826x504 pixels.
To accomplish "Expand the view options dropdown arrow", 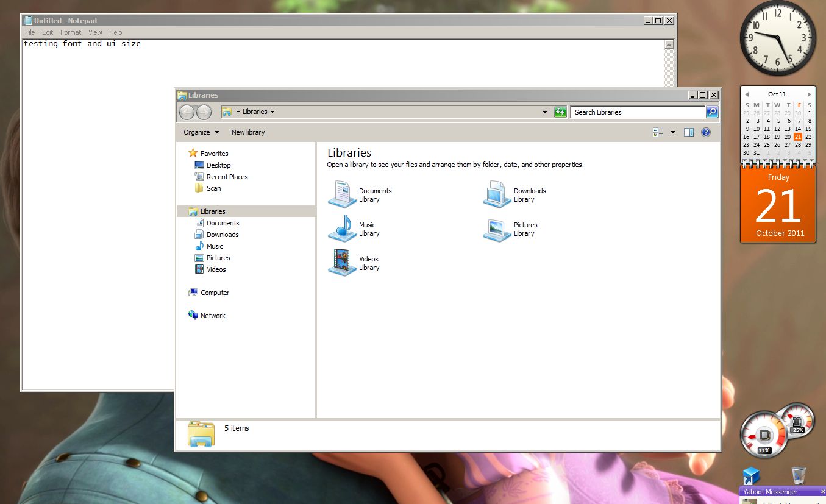I will (x=672, y=132).
